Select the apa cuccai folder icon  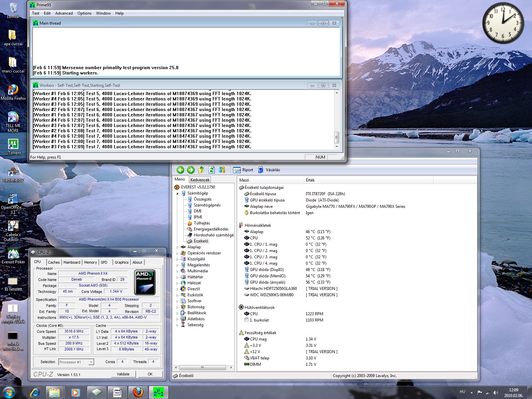[x=13, y=37]
